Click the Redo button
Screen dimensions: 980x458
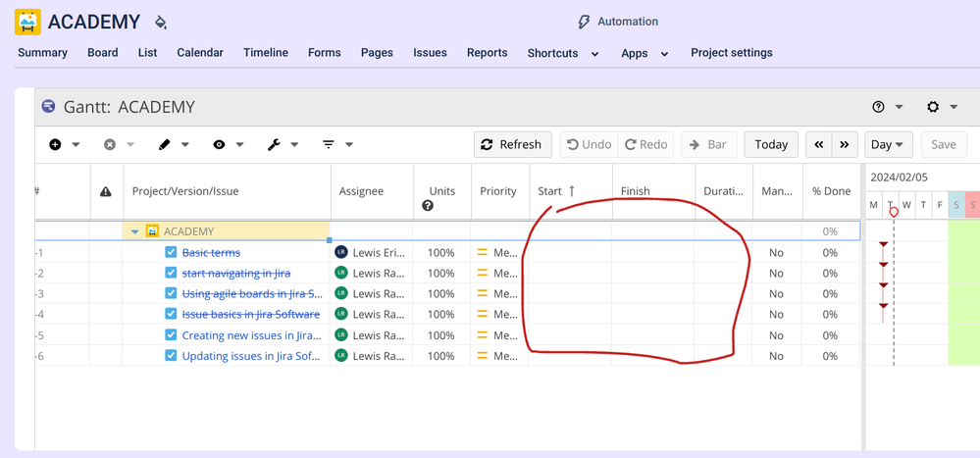click(x=646, y=144)
